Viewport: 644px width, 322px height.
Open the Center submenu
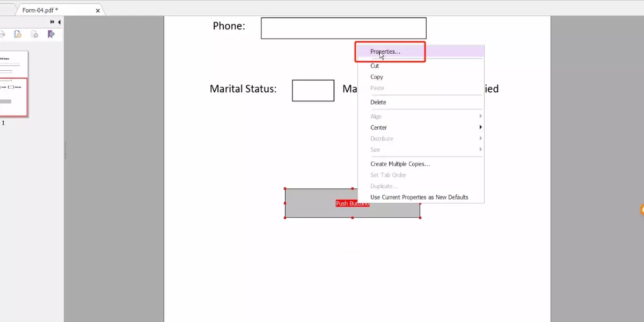click(x=378, y=127)
